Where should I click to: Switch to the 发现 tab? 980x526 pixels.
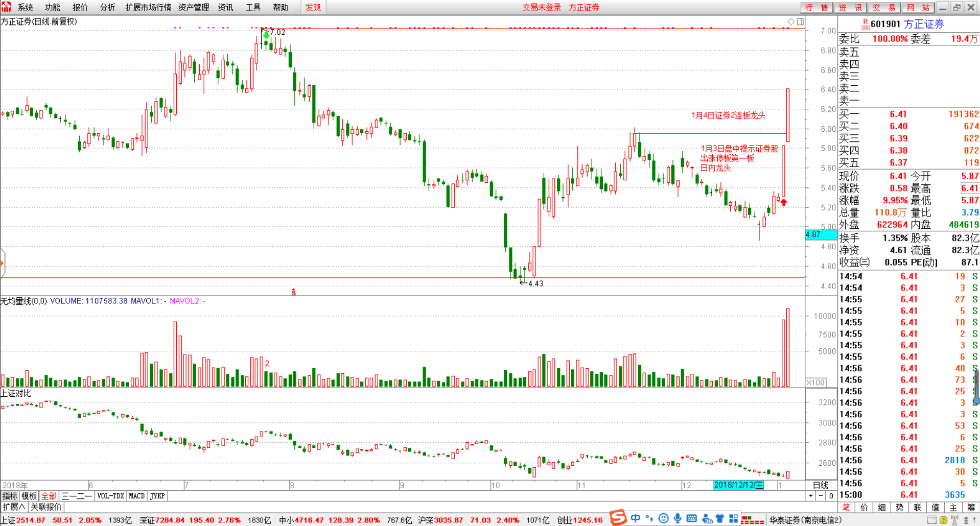click(313, 7)
